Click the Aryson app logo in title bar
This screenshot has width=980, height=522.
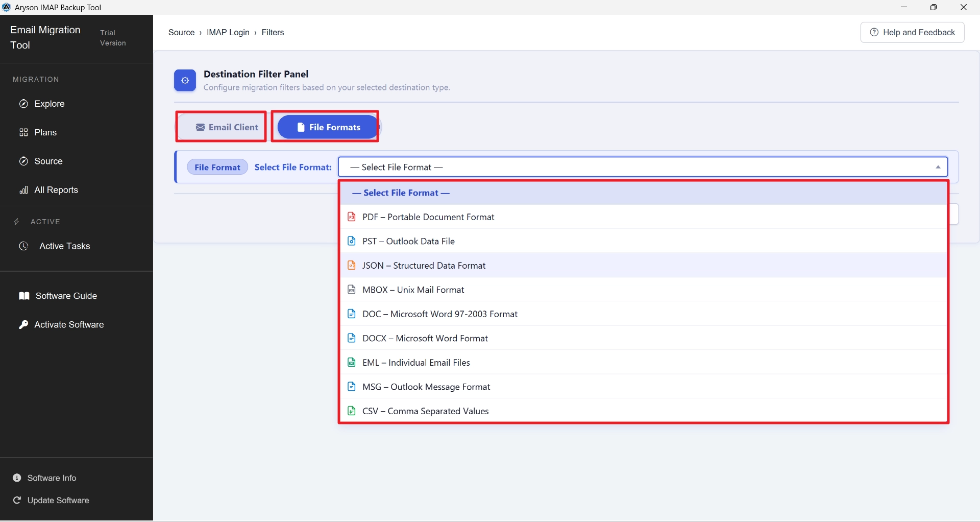pyautogui.click(x=7, y=7)
